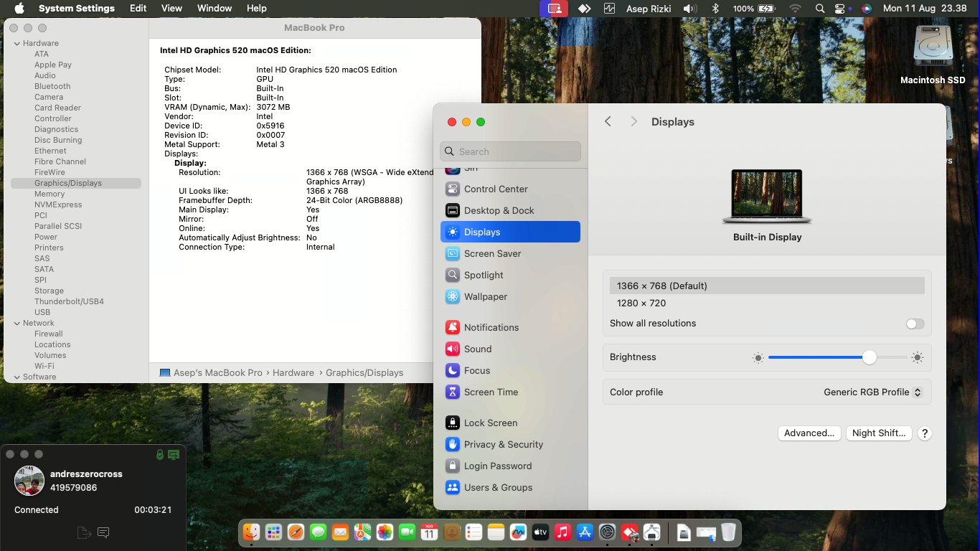This screenshot has height=551, width=980.
Task: Click the Advanced... button
Action: click(809, 433)
